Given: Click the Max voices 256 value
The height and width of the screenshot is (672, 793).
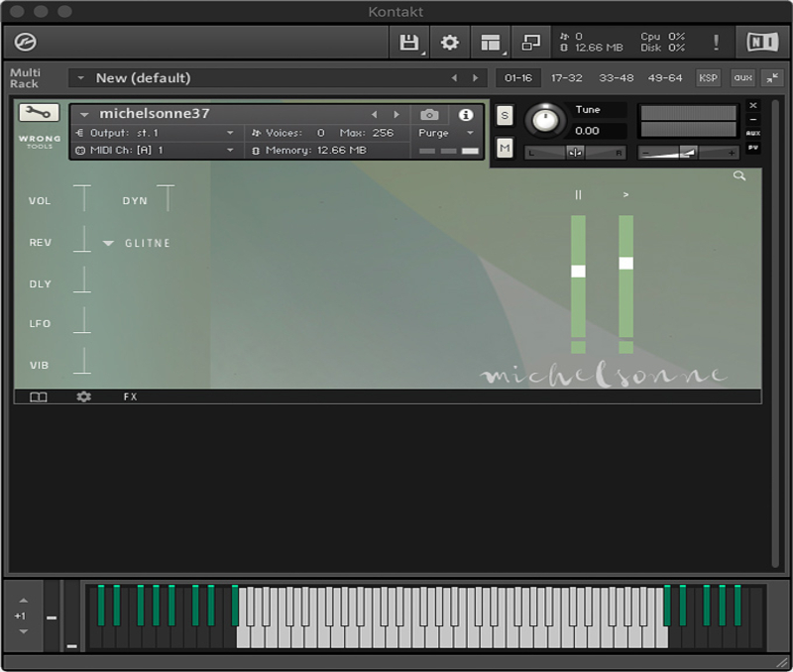Looking at the screenshot, I should pyautogui.click(x=383, y=133).
